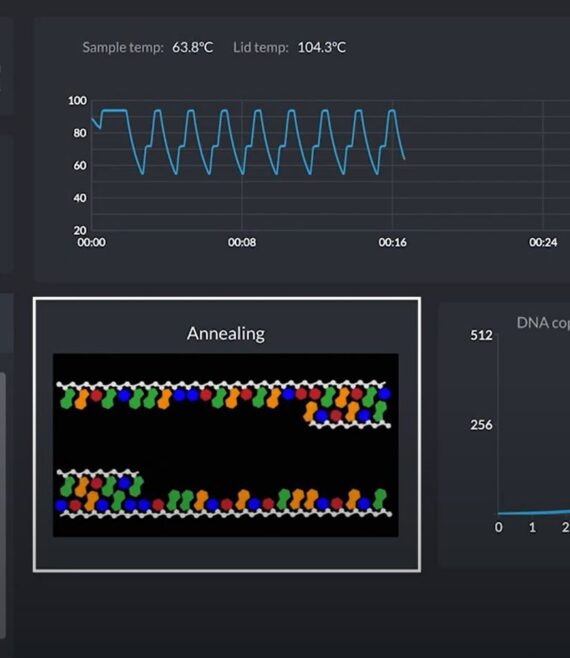Click the 256 label on DNA copies chart
Screen dimensions: 570x658
(x=481, y=425)
